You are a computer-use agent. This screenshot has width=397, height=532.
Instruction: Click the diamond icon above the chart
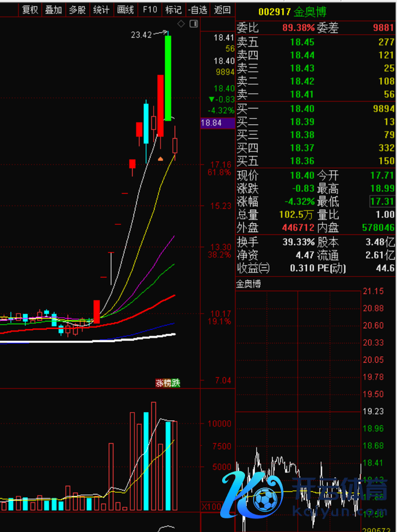[x=181, y=24]
